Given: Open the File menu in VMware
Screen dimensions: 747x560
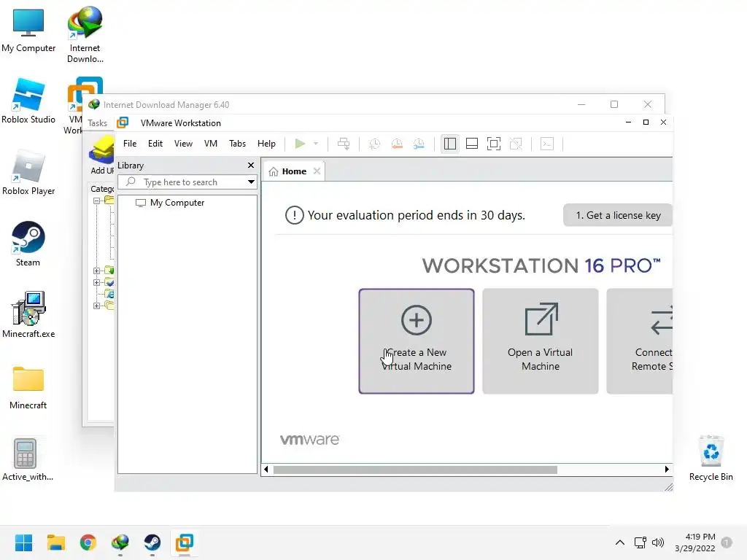Looking at the screenshot, I should click(x=130, y=144).
